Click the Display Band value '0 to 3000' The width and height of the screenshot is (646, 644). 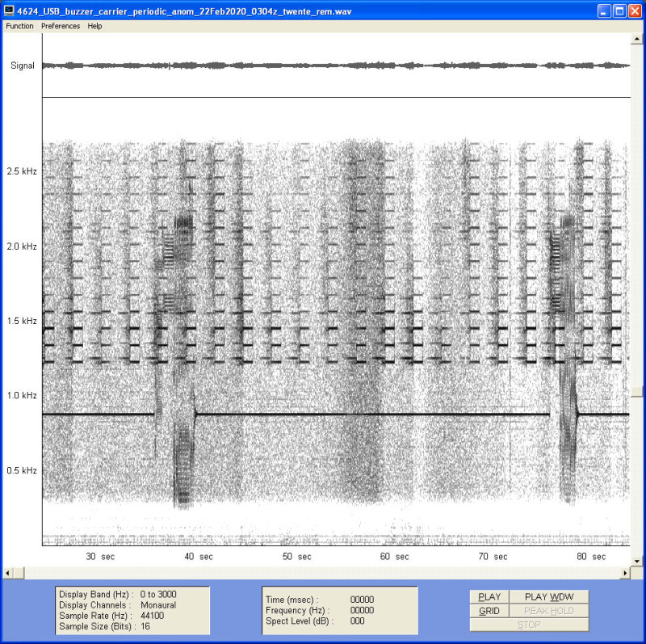click(158, 594)
